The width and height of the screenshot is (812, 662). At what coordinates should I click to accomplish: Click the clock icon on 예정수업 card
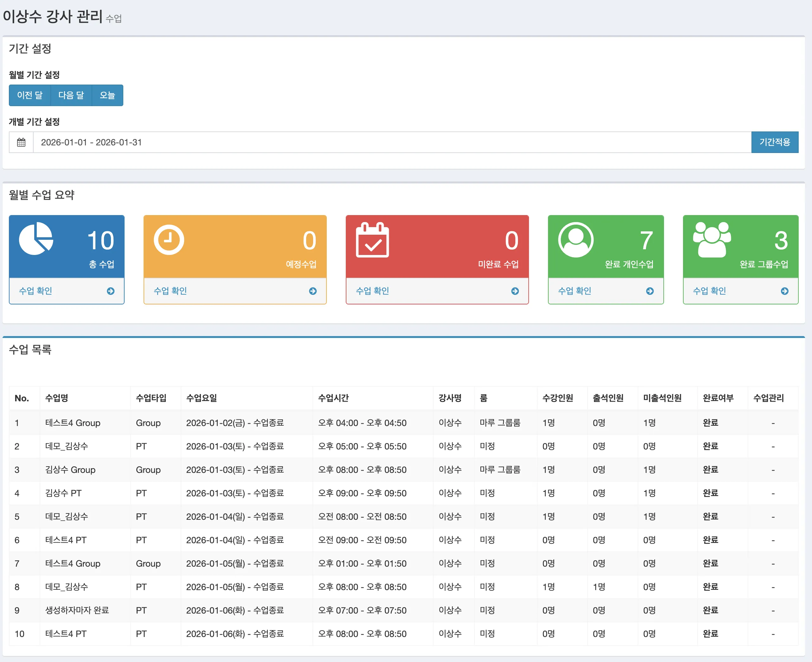169,240
